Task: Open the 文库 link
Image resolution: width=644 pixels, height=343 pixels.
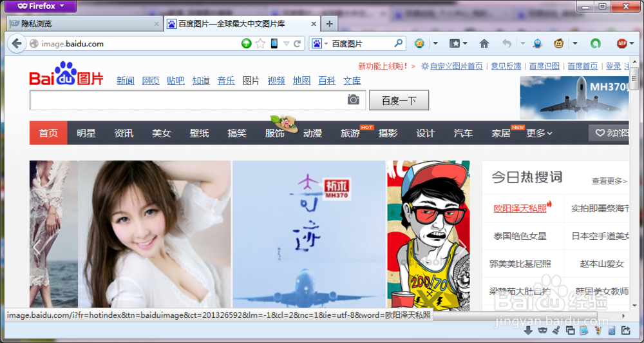Action: (352, 81)
